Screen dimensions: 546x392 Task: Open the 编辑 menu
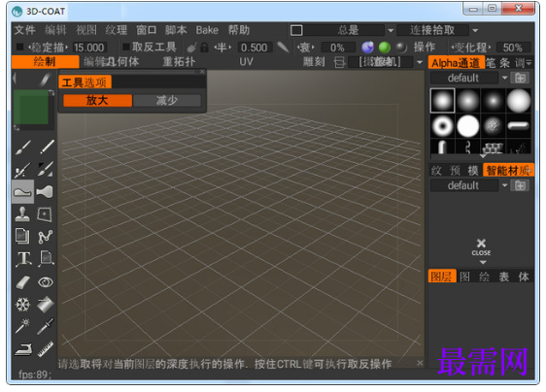pyautogui.click(x=55, y=30)
